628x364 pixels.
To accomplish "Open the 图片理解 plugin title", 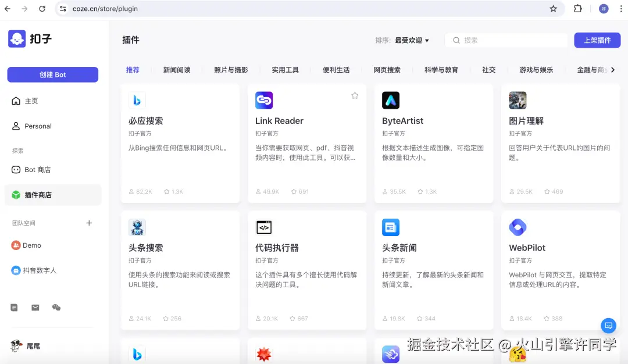I will click(526, 121).
